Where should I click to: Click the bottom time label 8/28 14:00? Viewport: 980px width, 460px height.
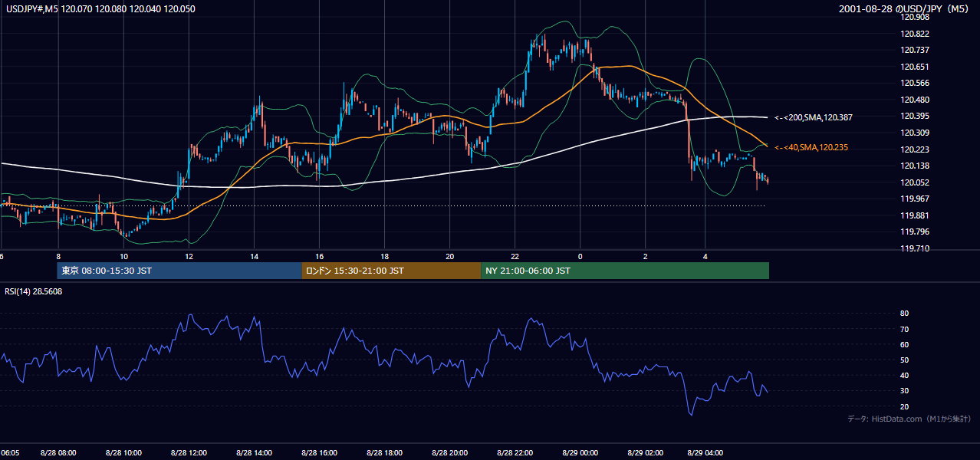[255, 453]
